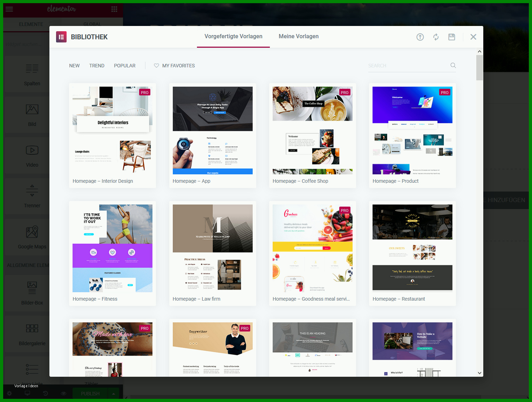Click the history icon in bottom bar
This screenshot has height=402, width=532.
[x=45, y=394]
